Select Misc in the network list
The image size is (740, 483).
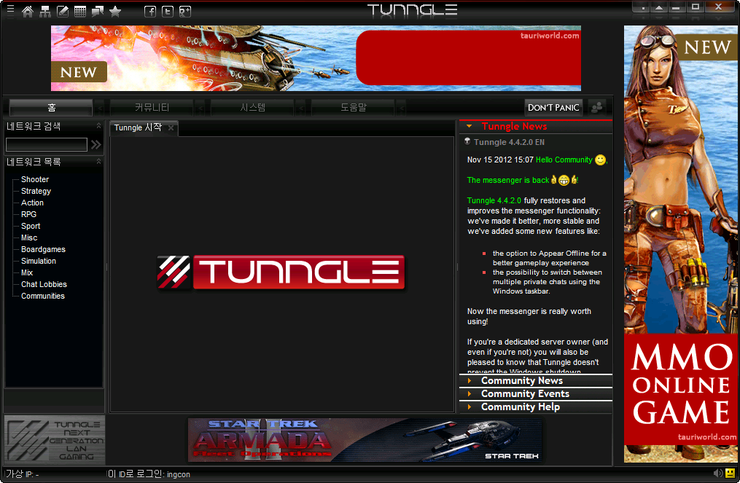pos(29,237)
